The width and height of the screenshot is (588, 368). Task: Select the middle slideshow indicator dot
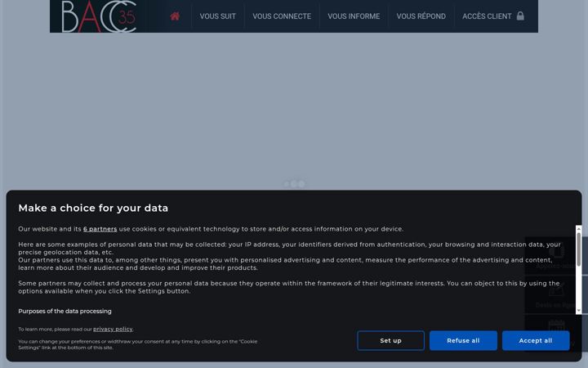coord(294,184)
